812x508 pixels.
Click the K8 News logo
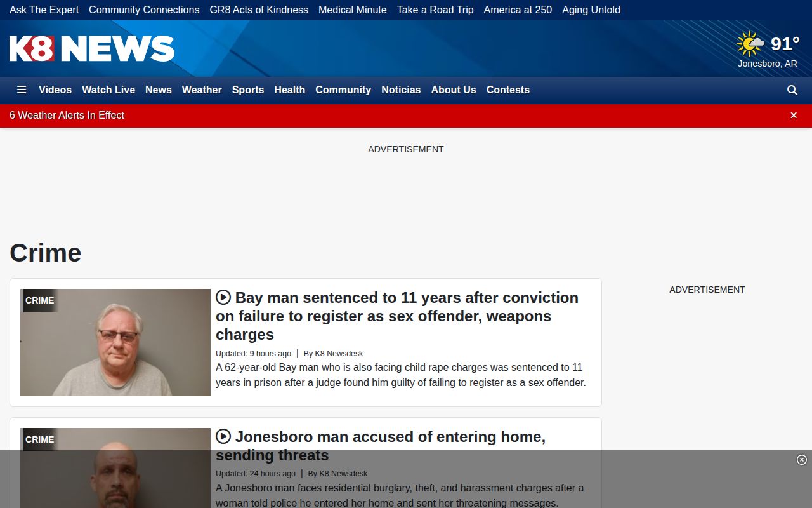point(92,48)
